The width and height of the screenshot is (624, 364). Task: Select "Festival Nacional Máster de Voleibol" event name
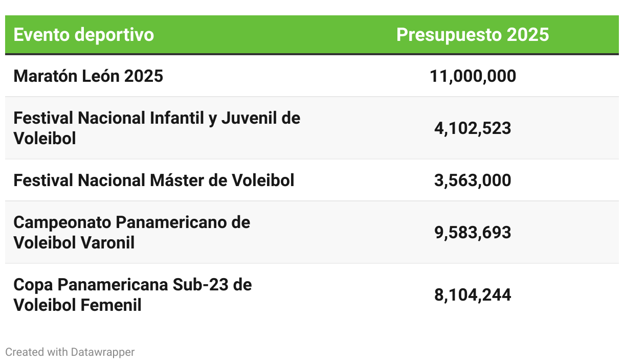[x=153, y=180]
